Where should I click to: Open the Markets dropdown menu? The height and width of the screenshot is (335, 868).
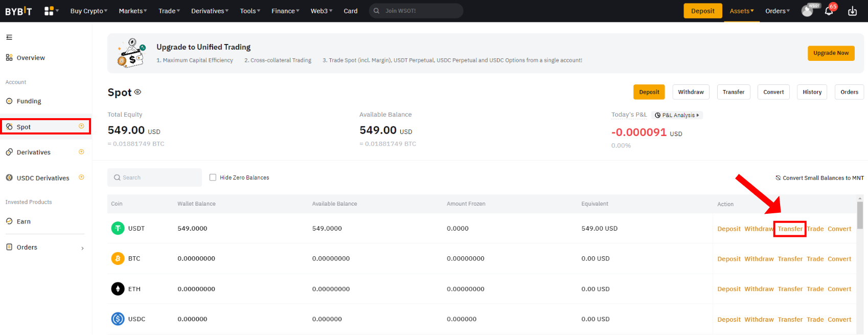coord(133,11)
